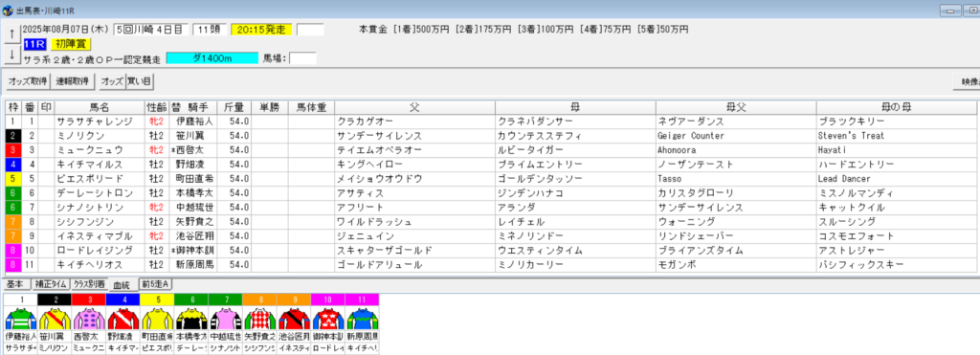Switch to the クラス別着 tab
980x355 pixels.
click(89, 284)
